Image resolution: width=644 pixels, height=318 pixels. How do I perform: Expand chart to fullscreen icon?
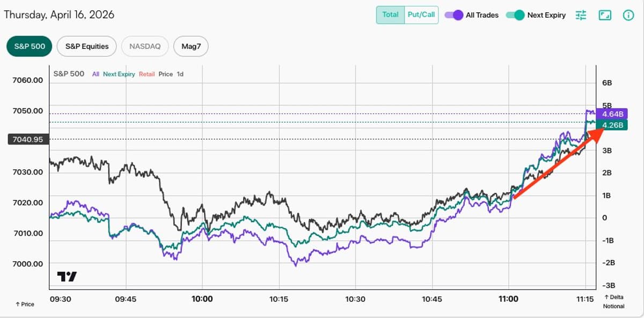tap(605, 15)
